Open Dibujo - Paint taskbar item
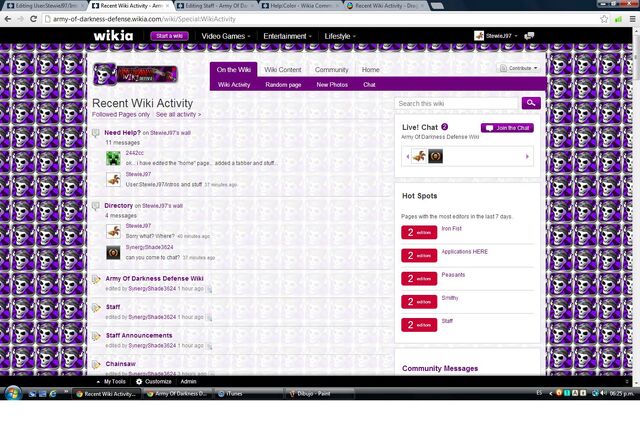The image size is (640, 427). [320, 394]
